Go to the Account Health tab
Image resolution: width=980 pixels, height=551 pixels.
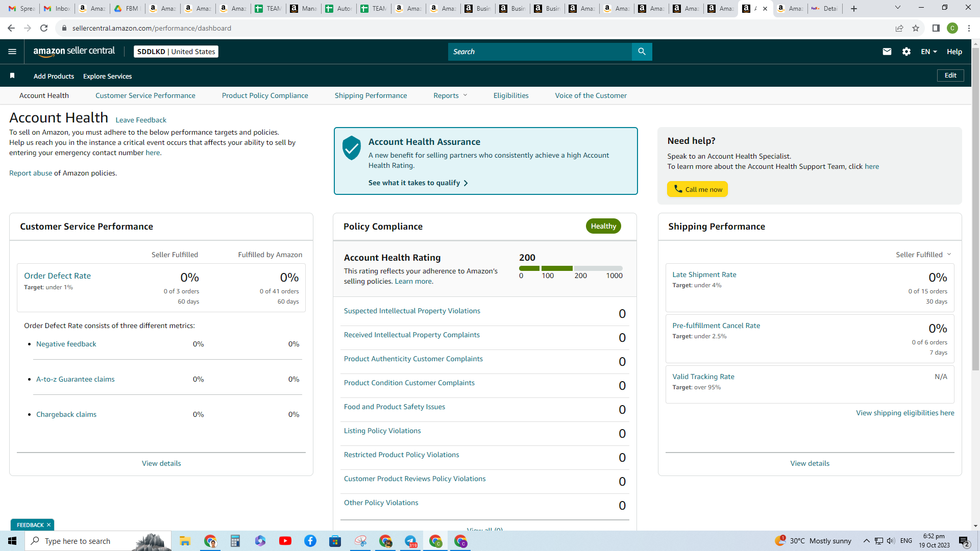44,95
